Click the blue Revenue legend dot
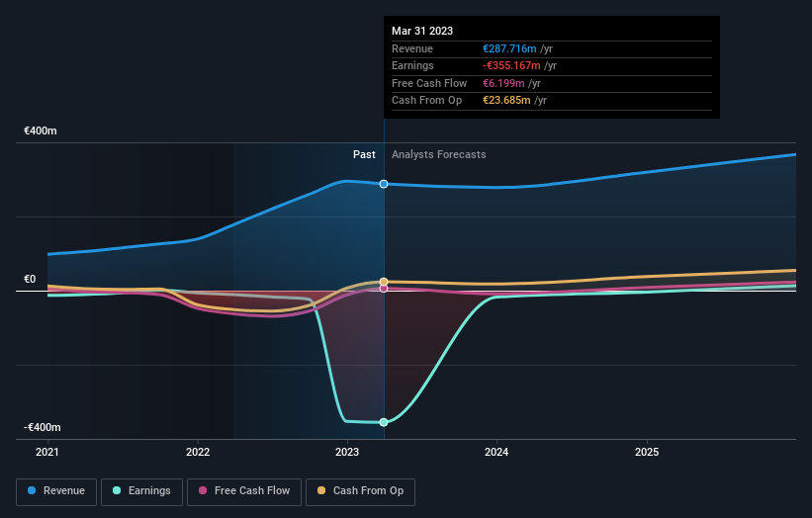 point(32,490)
